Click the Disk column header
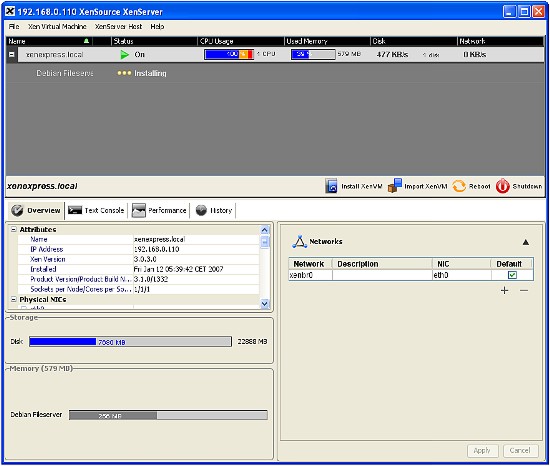The height and width of the screenshot is (466, 550). tap(414, 41)
